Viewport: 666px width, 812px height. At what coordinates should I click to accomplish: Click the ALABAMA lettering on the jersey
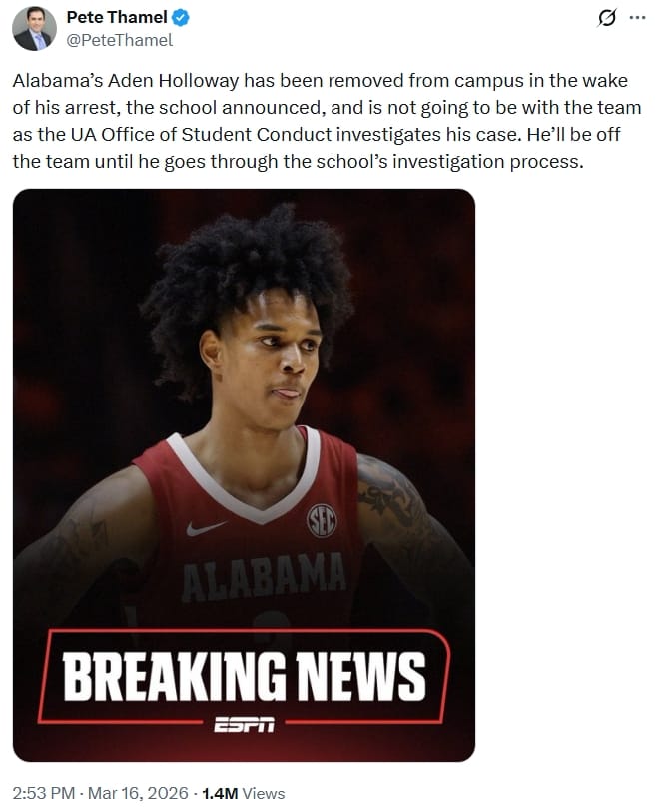[264, 576]
